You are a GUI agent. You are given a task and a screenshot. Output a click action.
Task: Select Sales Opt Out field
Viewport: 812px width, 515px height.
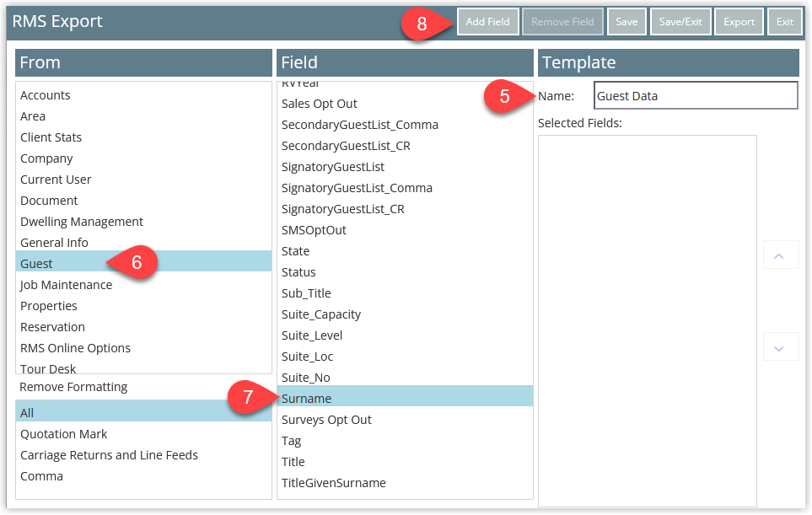pyautogui.click(x=405, y=104)
